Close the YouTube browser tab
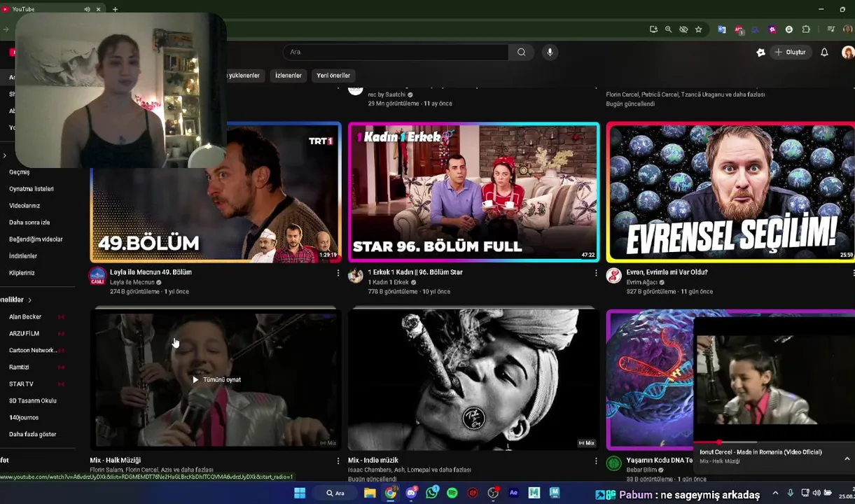This screenshot has width=855, height=504. pyautogui.click(x=98, y=9)
